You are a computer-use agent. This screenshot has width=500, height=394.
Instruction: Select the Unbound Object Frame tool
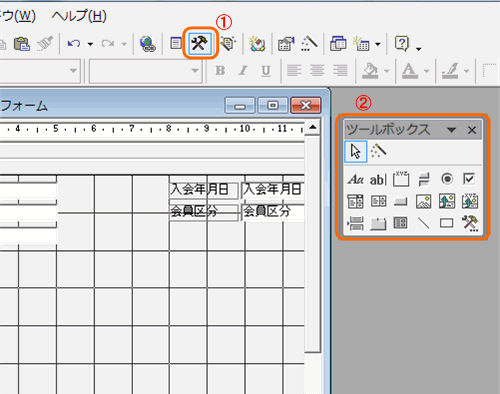click(x=447, y=201)
